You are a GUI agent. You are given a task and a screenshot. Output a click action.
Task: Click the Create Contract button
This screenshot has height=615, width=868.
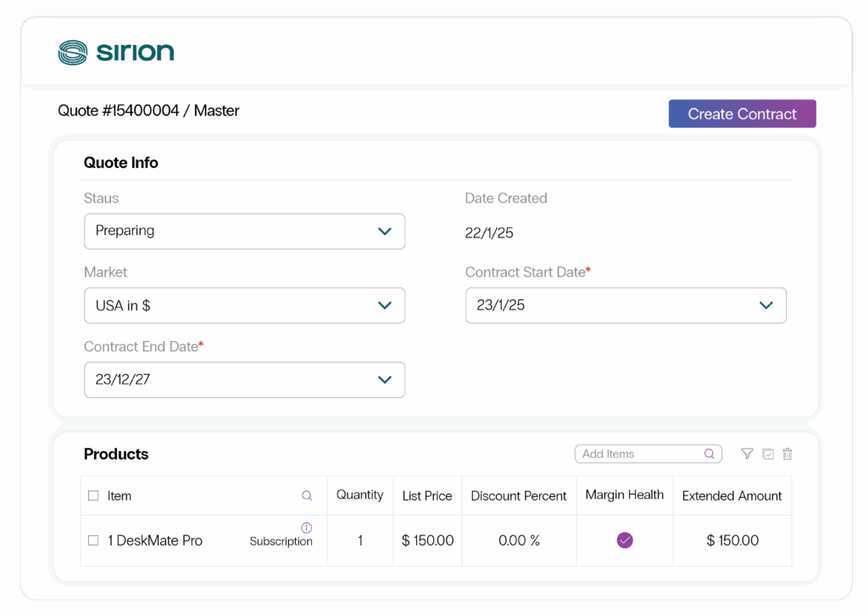pos(742,114)
